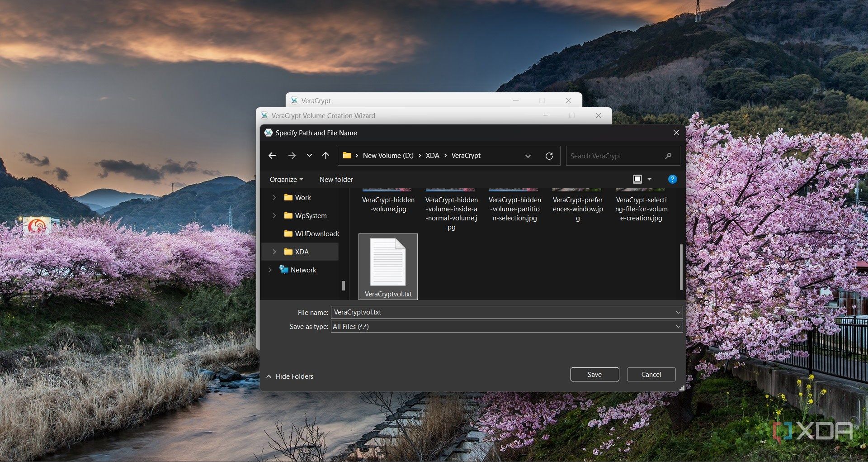Open view options dropdown arrow

650,179
